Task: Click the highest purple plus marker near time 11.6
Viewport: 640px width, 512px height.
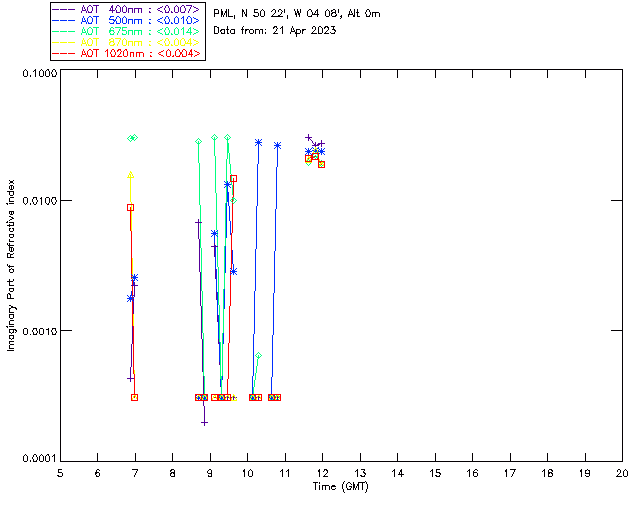Action: click(x=309, y=138)
